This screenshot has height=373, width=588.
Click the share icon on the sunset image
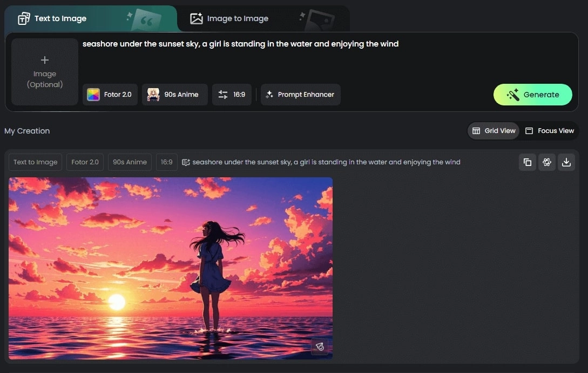coord(320,348)
